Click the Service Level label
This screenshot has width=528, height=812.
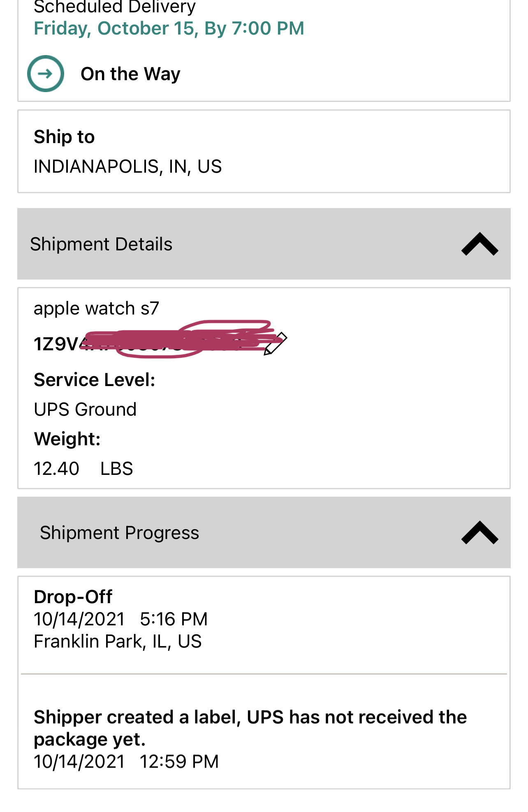[x=95, y=380]
